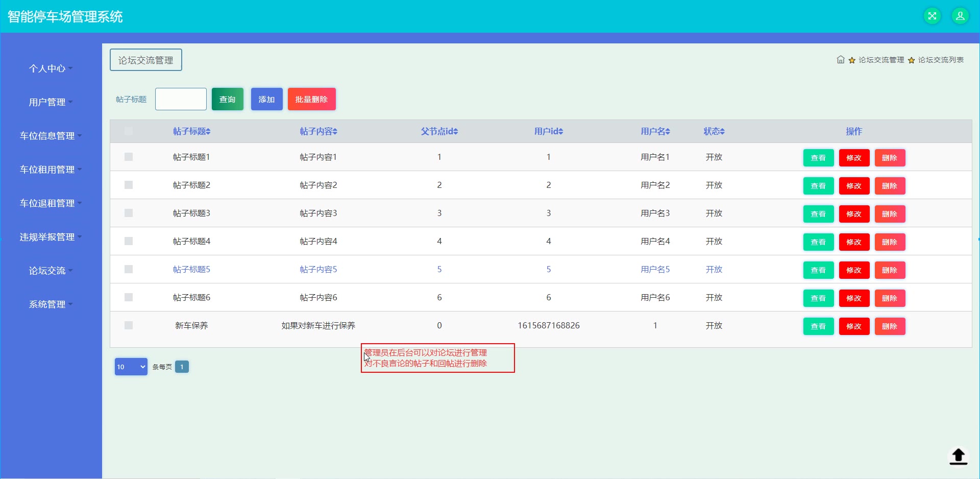980x479 pixels.
Task: Click the fullscreen toggle icon in header
Action: (x=932, y=16)
